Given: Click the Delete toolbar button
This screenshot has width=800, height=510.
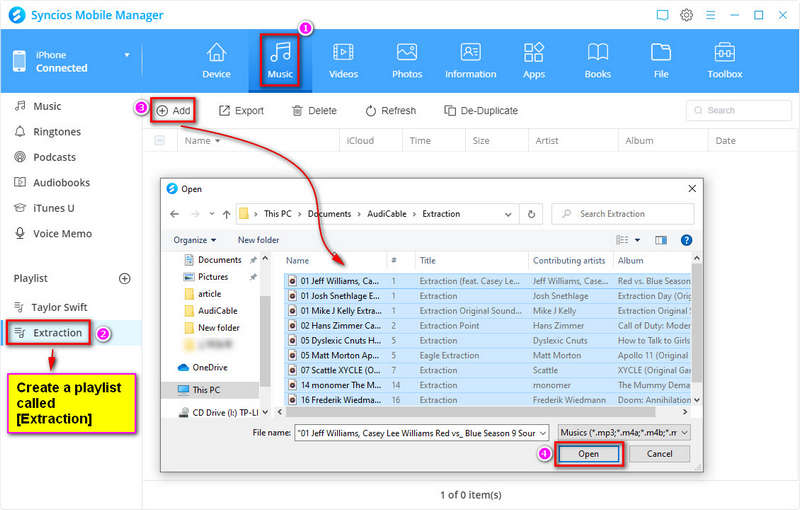Looking at the screenshot, I should coord(314,111).
